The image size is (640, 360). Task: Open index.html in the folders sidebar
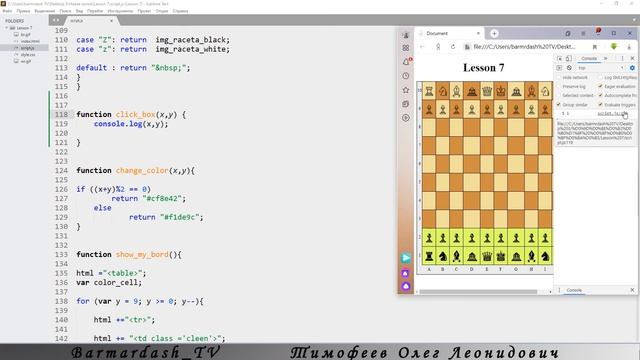[x=30, y=41]
